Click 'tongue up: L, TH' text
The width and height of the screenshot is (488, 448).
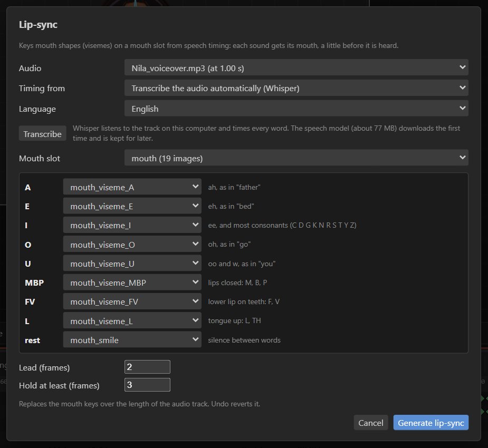pyautogui.click(x=234, y=320)
